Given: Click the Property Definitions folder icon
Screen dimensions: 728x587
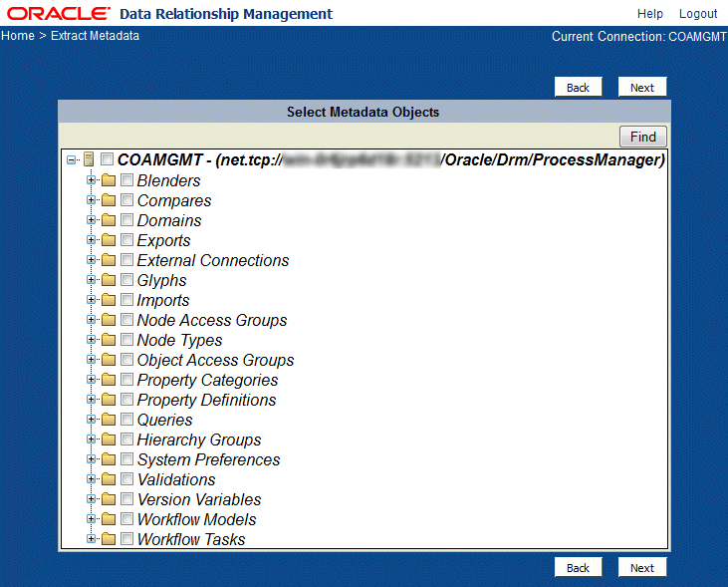Looking at the screenshot, I should [x=109, y=400].
